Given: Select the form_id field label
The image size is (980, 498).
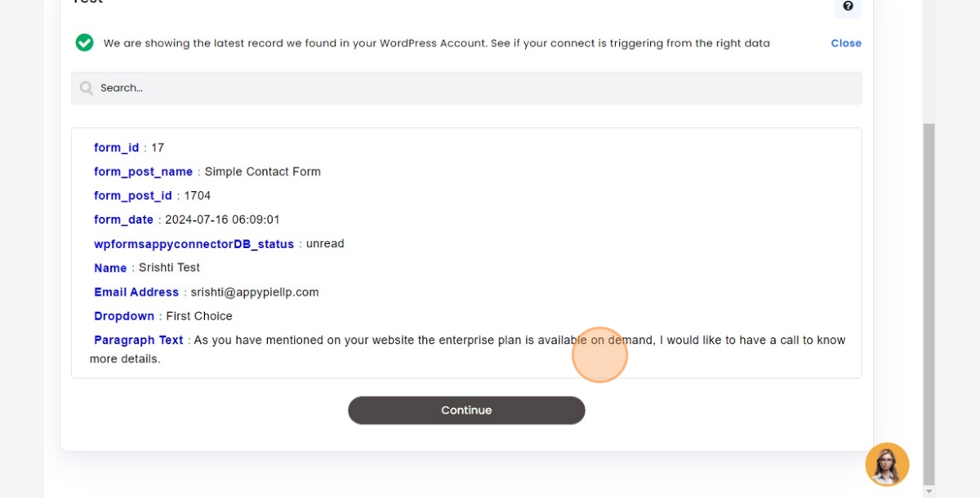Looking at the screenshot, I should pyautogui.click(x=117, y=148).
